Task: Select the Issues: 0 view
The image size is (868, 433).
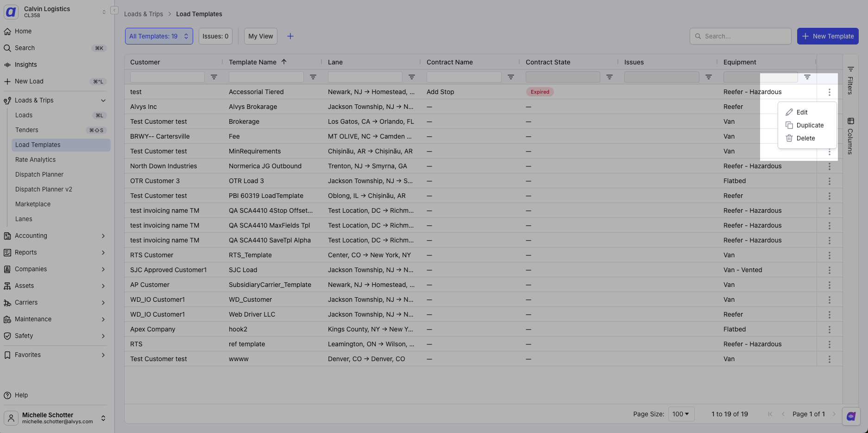Action: pyautogui.click(x=215, y=36)
